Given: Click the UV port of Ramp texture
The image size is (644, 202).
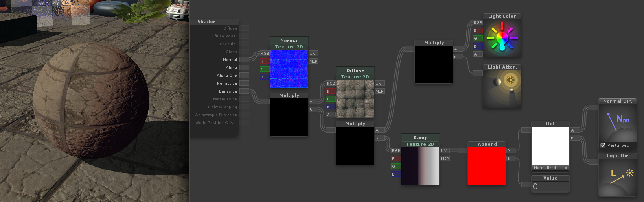Looking at the screenshot, I should pos(444,151).
